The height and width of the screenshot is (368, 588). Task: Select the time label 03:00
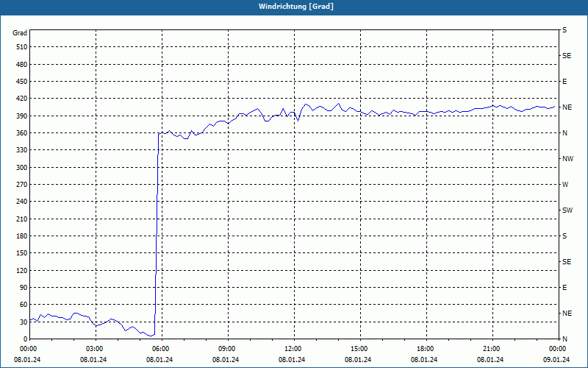96,349
